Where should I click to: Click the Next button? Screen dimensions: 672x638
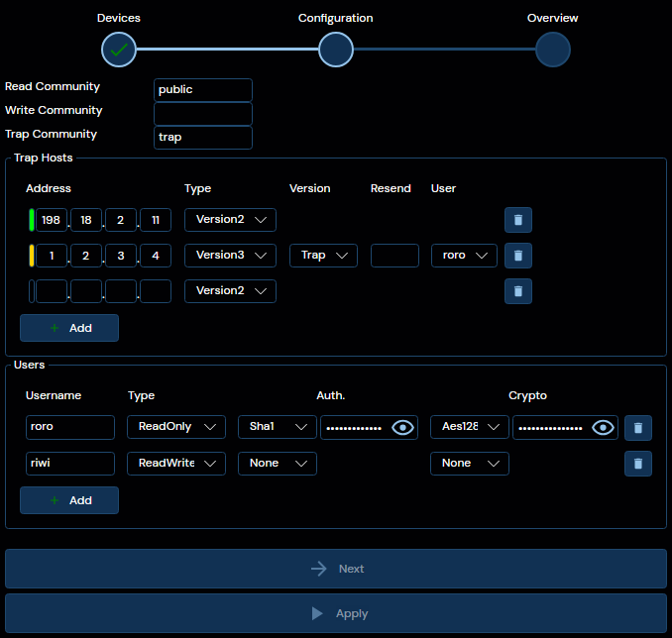pos(336,569)
